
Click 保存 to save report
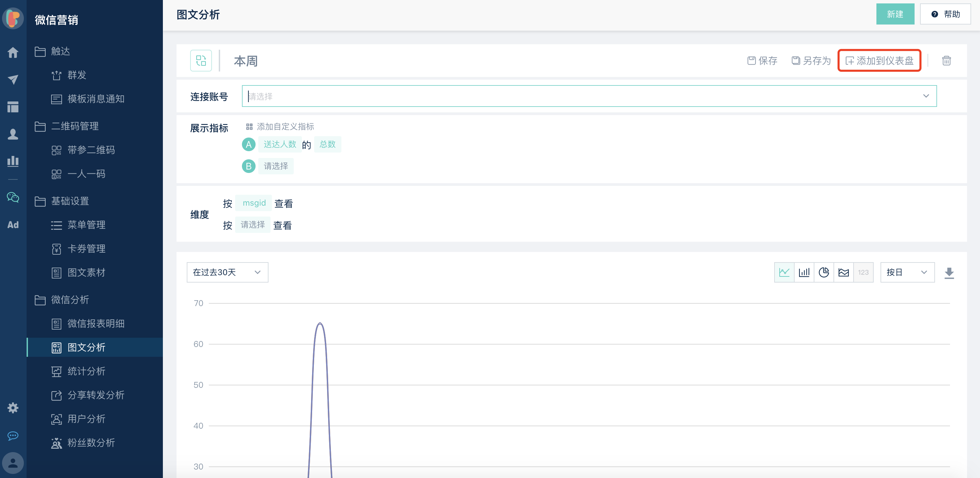[762, 60]
